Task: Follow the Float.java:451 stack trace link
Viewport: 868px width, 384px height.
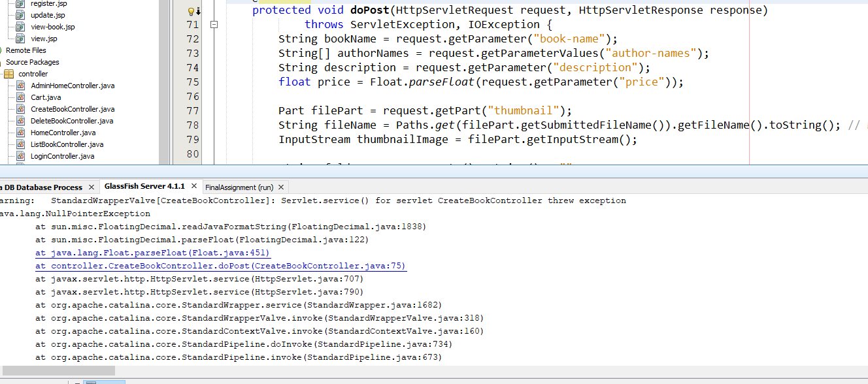Action: [x=153, y=253]
